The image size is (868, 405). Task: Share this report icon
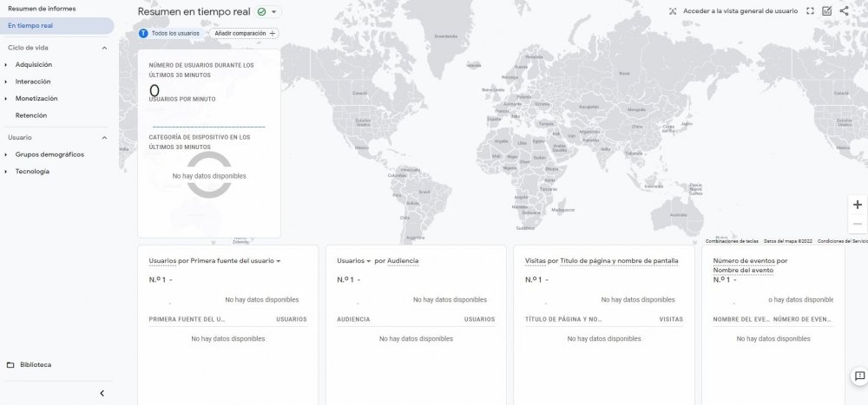pos(844,11)
